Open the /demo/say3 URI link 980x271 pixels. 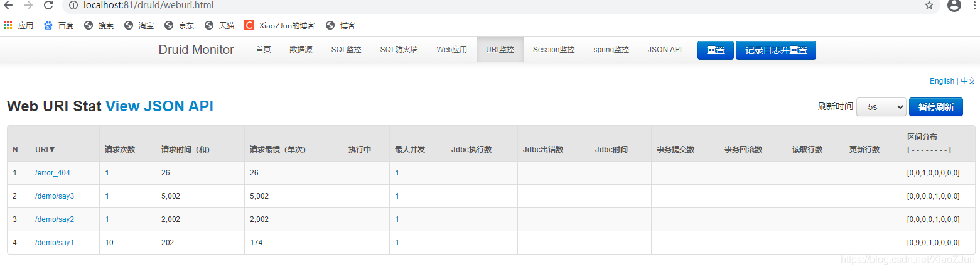pyautogui.click(x=55, y=196)
